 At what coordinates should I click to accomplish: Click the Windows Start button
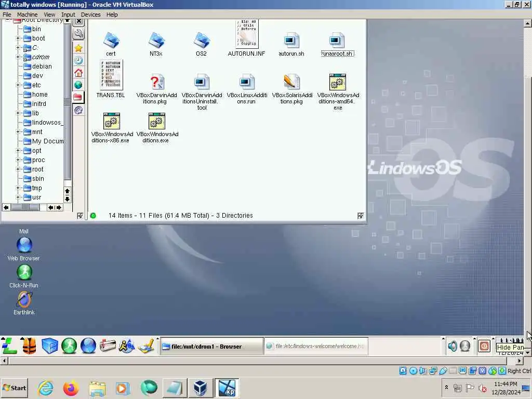14,388
